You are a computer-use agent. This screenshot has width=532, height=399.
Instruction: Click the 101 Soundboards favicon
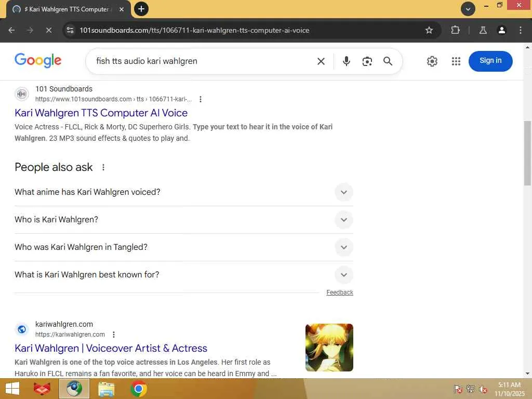click(x=22, y=94)
